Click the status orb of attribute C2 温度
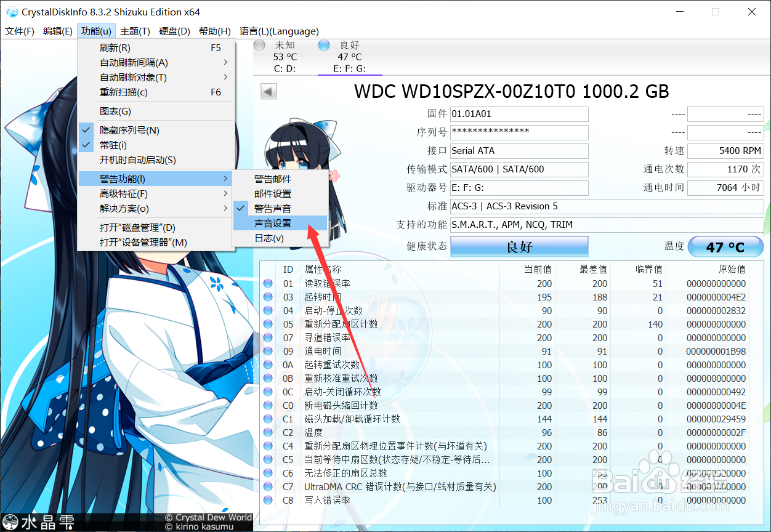 [268, 433]
